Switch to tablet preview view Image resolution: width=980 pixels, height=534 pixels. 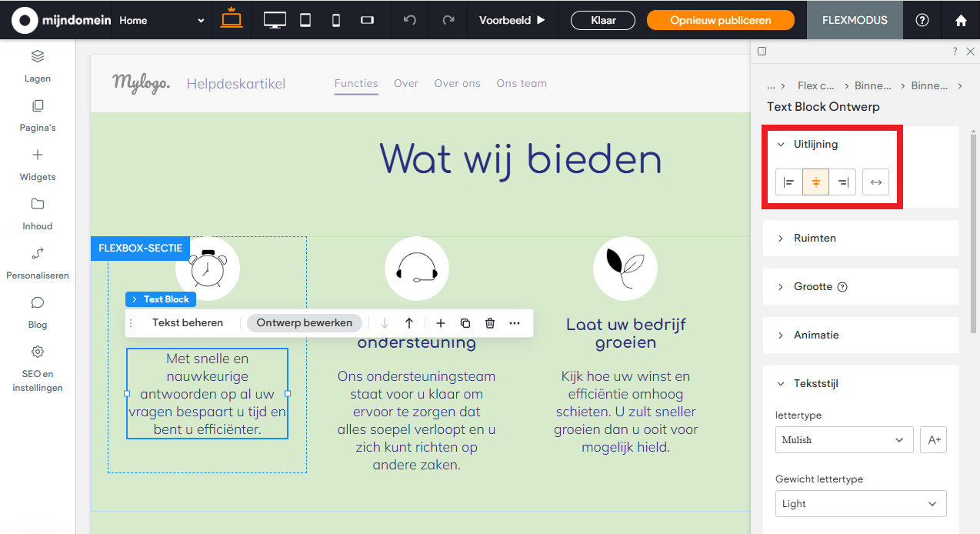coord(305,20)
